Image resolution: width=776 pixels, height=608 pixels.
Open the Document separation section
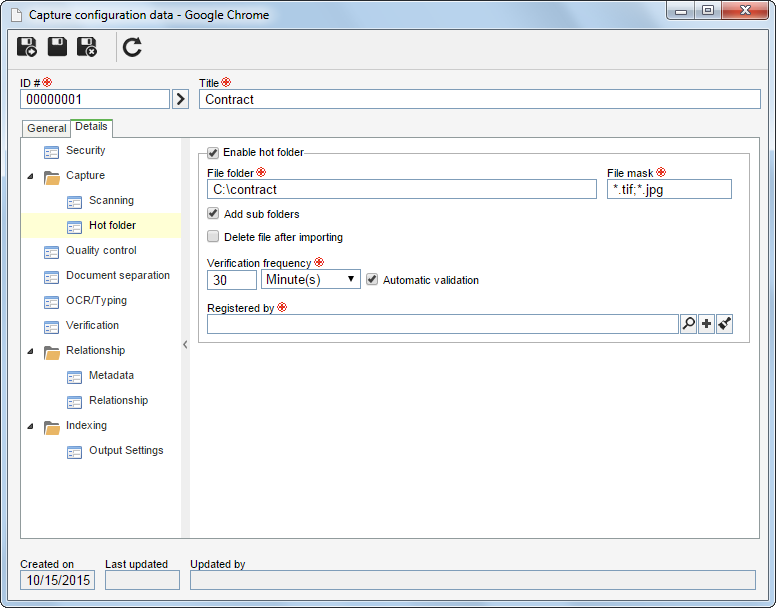click(x=118, y=275)
